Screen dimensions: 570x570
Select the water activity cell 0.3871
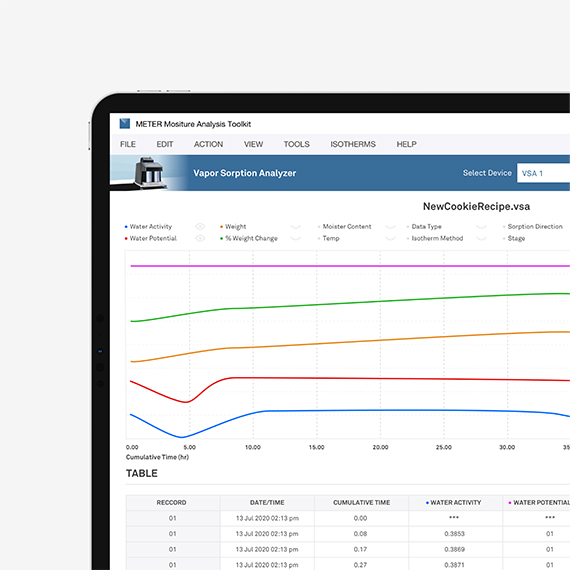click(455, 564)
